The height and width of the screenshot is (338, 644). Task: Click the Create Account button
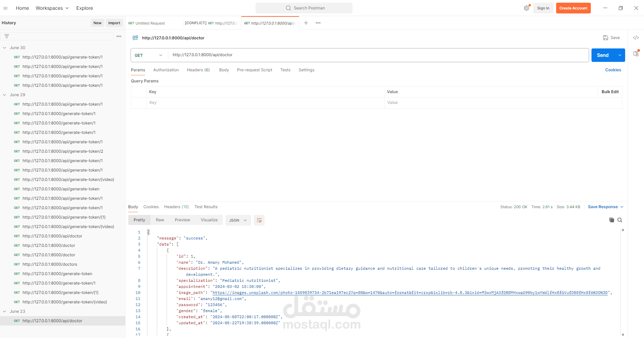coord(573,8)
